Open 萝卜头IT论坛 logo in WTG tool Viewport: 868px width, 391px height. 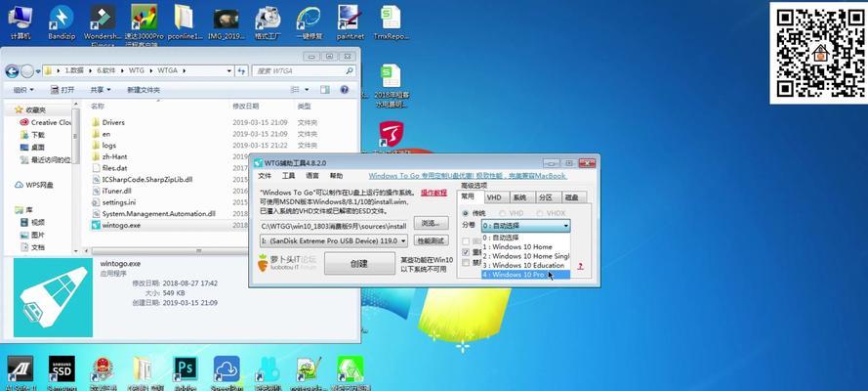pos(287,263)
